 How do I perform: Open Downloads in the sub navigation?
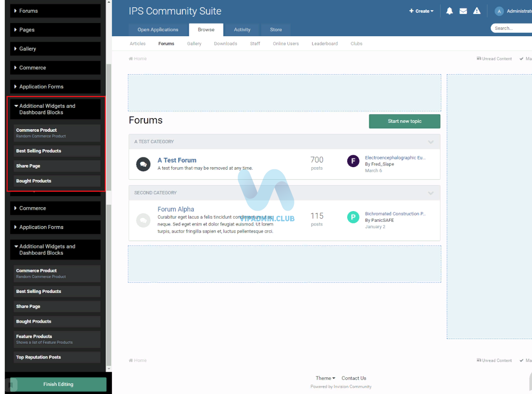pos(226,43)
